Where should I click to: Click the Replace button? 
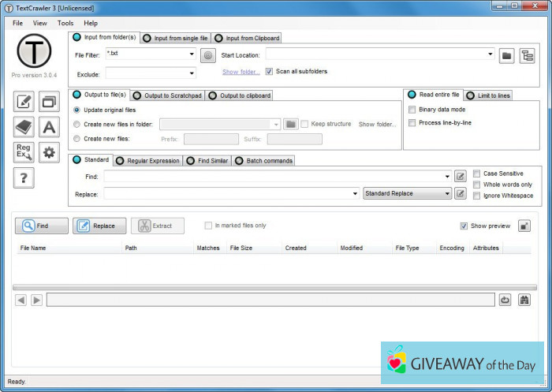pyautogui.click(x=99, y=226)
